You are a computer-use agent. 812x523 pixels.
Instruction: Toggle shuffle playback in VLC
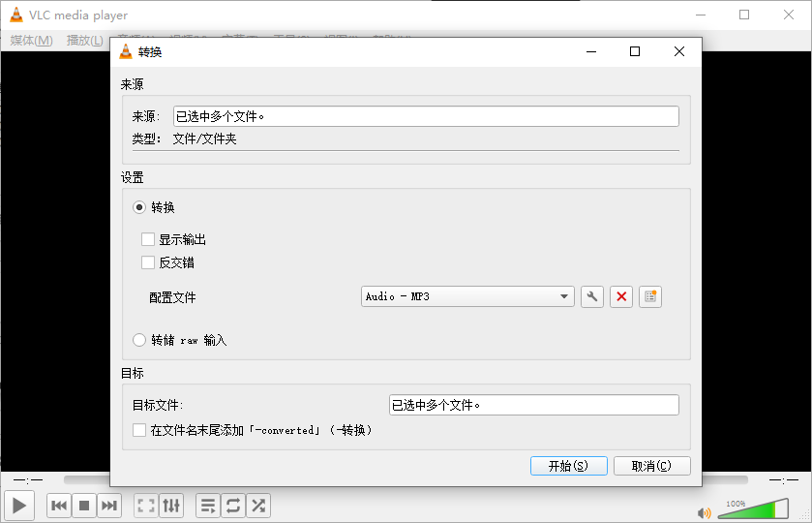point(257,506)
